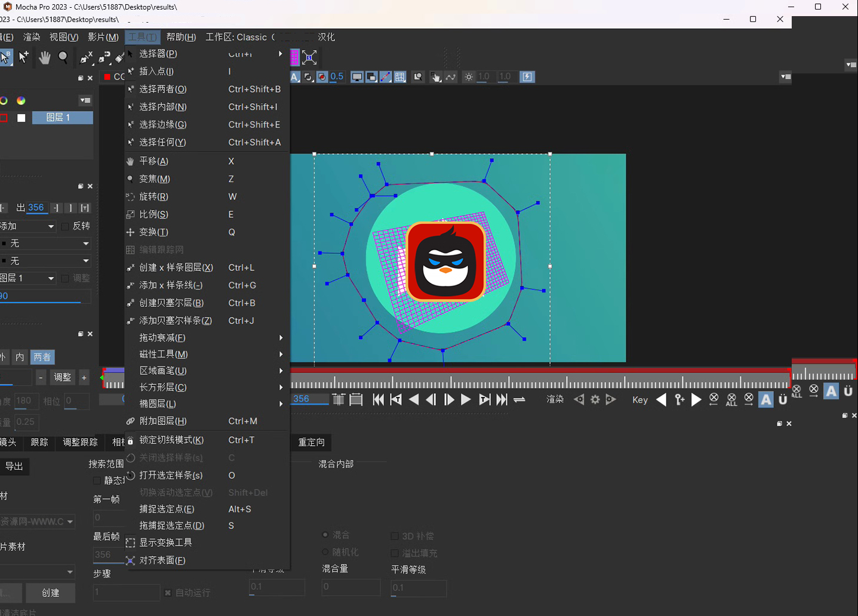Click the add keyframe key icon
858x616 pixels.
click(x=679, y=400)
